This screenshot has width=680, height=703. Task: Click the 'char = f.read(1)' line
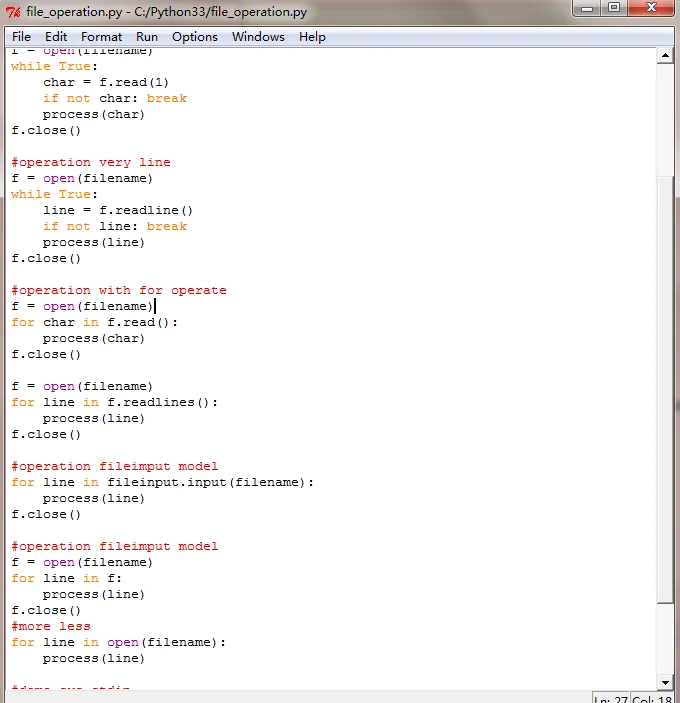pos(106,82)
